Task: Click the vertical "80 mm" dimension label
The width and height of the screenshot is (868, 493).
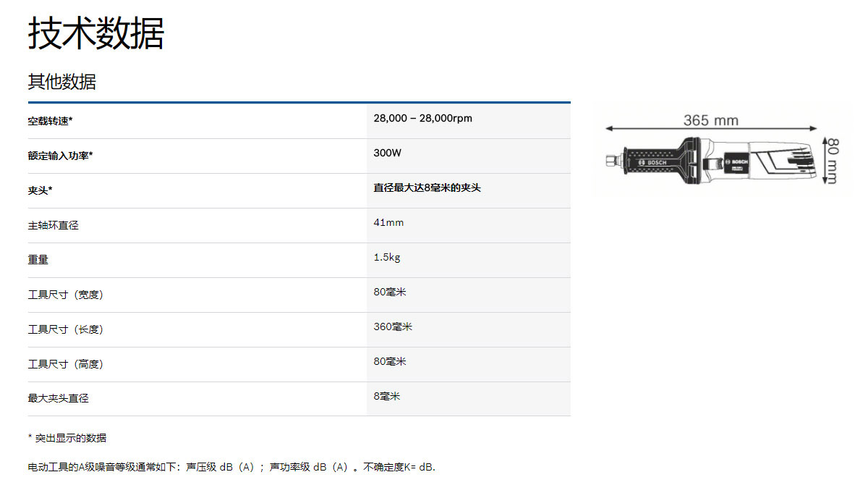Action: tap(832, 160)
